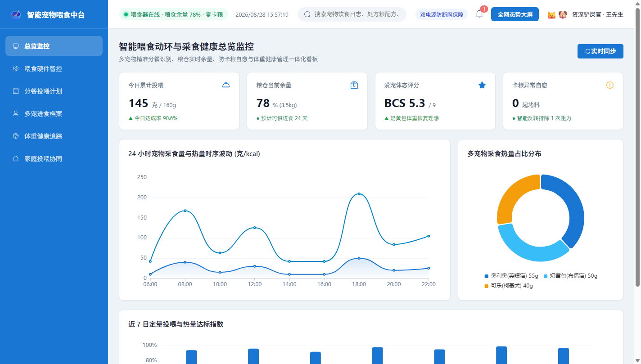Click the monitor icon beside 总览监控
The height and width of the screenshot is (364, 641).
coord(16,46)
